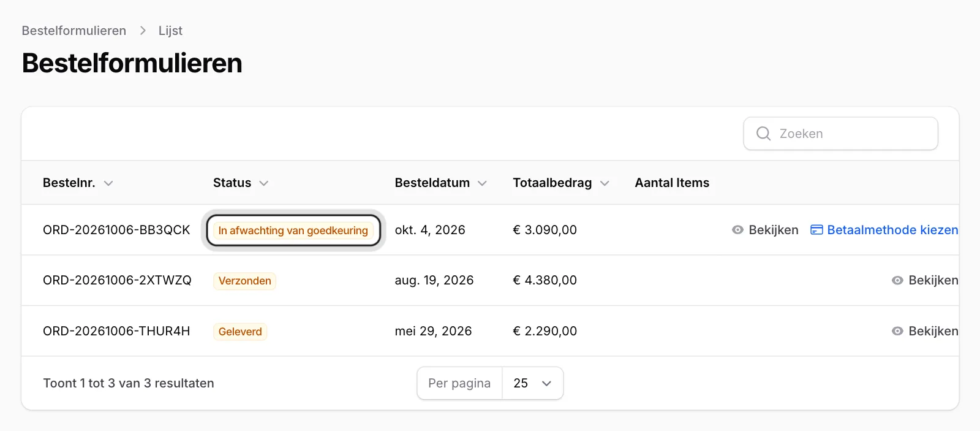Open the Per pagina 25 dropdown
The width and height of the screenshot is (980, 431).
tap(532, 383)
